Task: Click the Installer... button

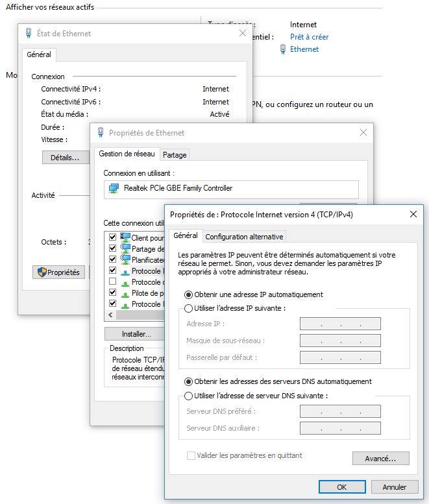Action: pyautogui.click(x=135, y=334)
